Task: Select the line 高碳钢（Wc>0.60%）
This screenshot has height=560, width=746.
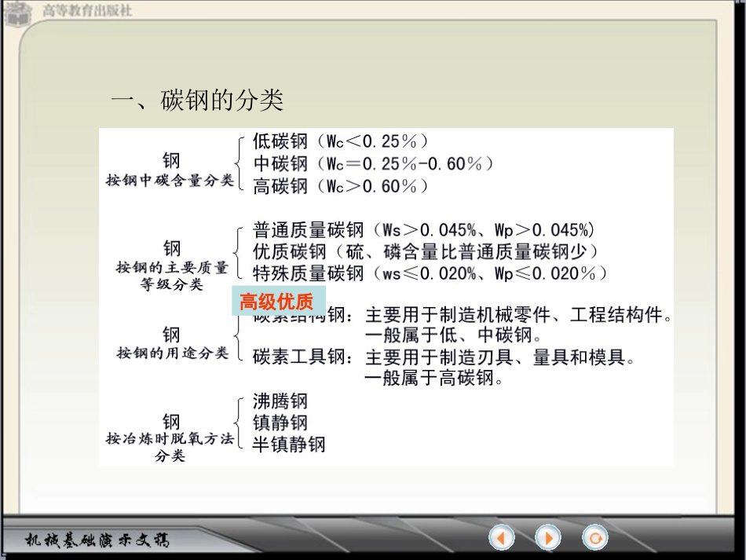Action: 341,186
